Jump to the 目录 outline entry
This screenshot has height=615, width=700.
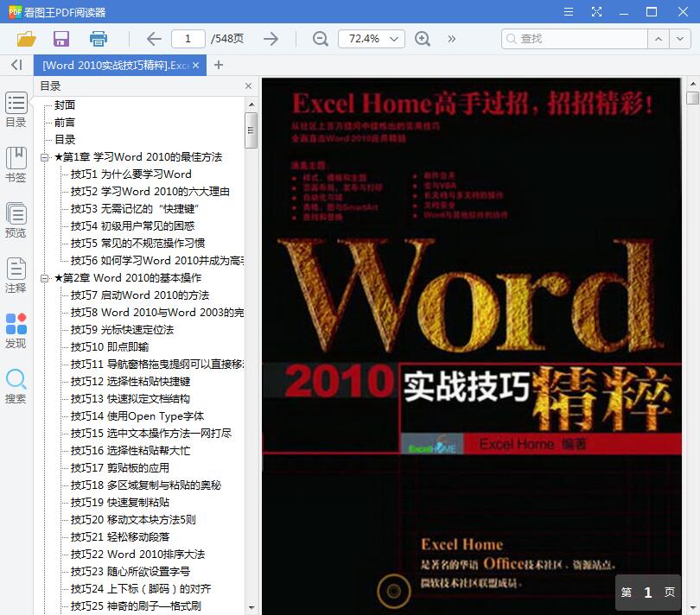coord(65,140)
